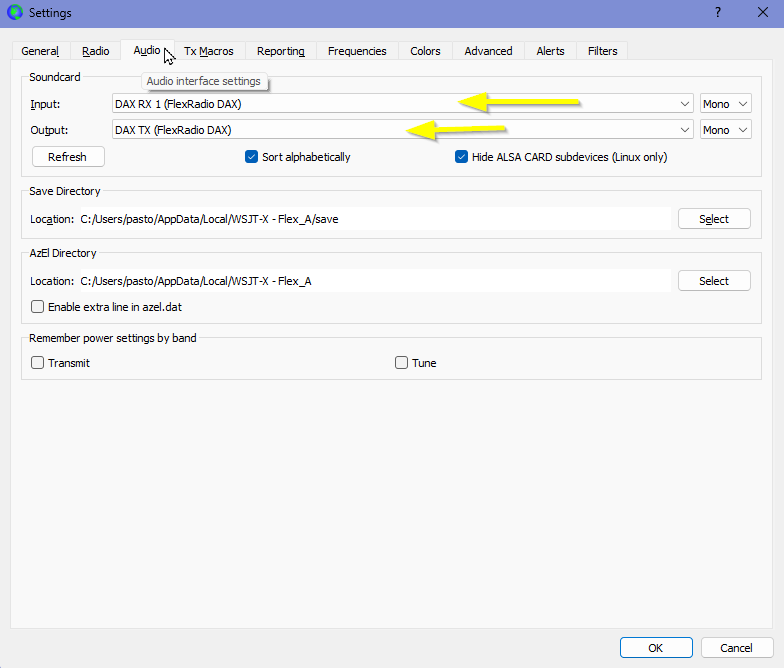Open the Input soundcard device dropdown
Image resolution: width=784 pixels, height=668 pixels.
tap(403, 104)
